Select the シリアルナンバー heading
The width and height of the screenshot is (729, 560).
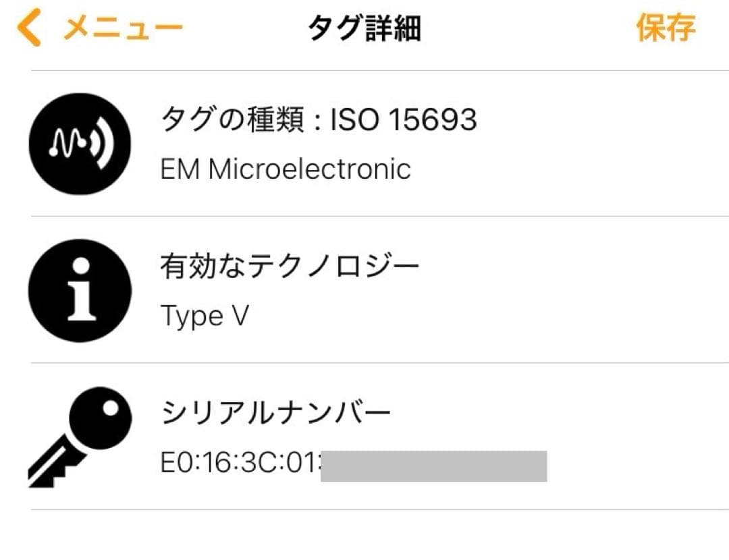pos(276,413)
